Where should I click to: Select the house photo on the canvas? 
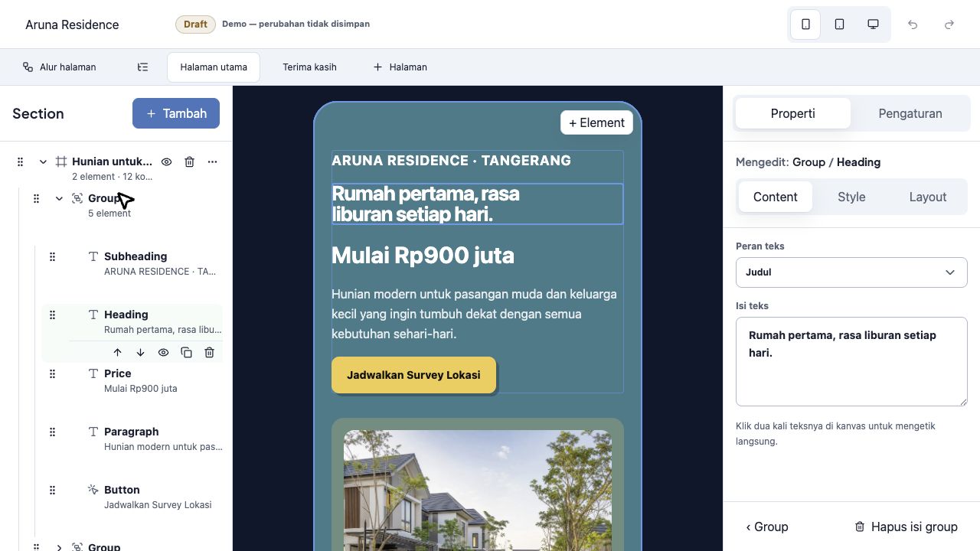tap(478, 490)
